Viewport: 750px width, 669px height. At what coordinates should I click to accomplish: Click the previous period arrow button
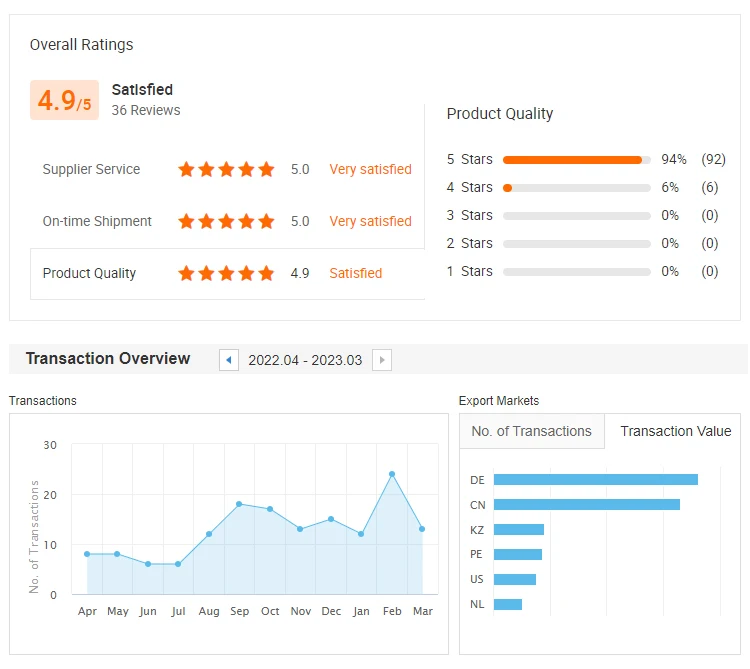click(229, 360)
